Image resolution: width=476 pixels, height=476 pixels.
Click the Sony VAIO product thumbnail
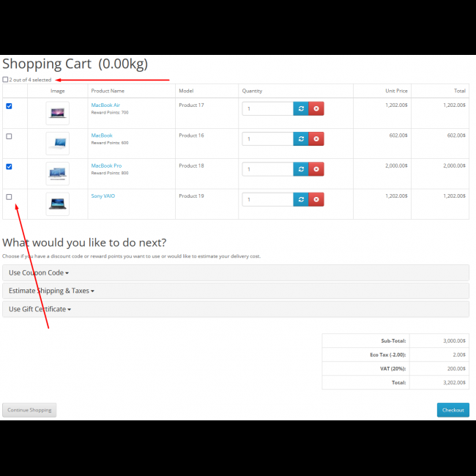(x=57, y=204)
